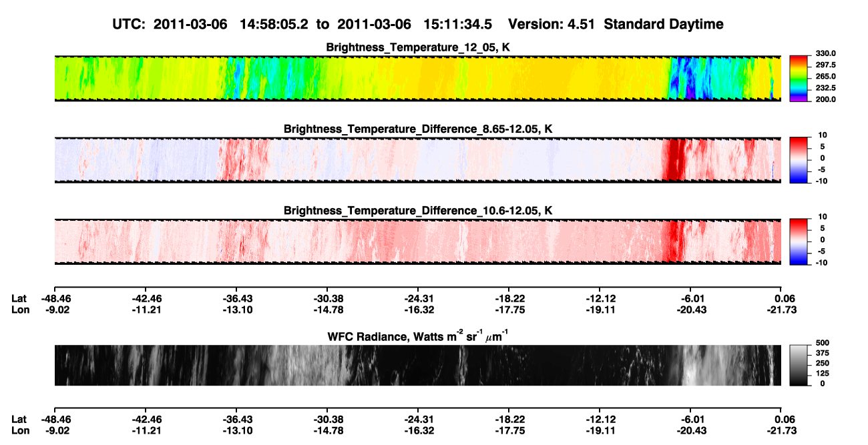Screen dimensions: 868x445
Task: Click upper axis latitude -36.43 label
Action: tap(236, 298)
